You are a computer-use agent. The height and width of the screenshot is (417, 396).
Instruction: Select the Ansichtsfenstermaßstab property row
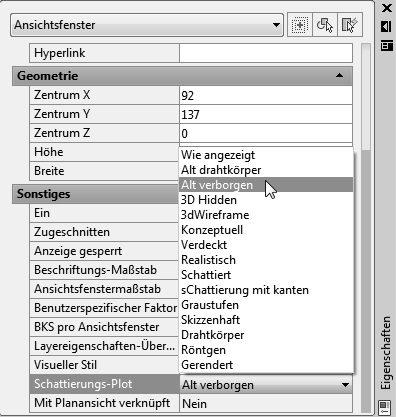click(x=104, y=289)
